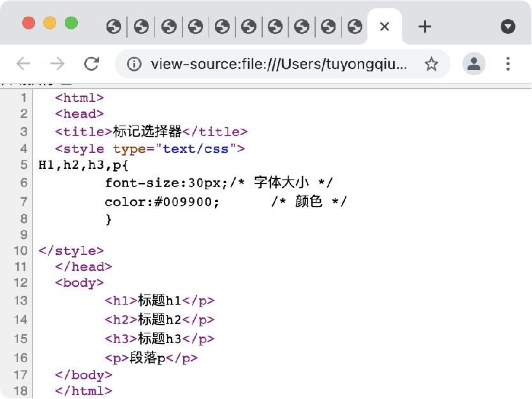
Task: Switch to the fourth globe tab
Action: tap(195, 26)
